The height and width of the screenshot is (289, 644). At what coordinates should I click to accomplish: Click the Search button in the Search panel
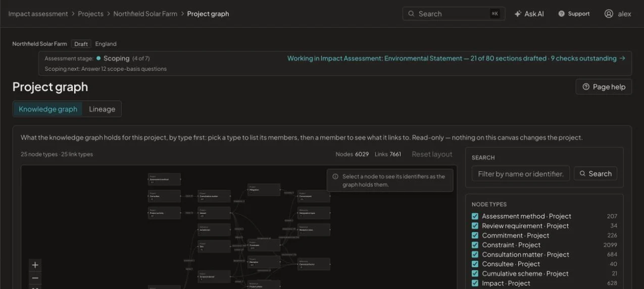596,174
